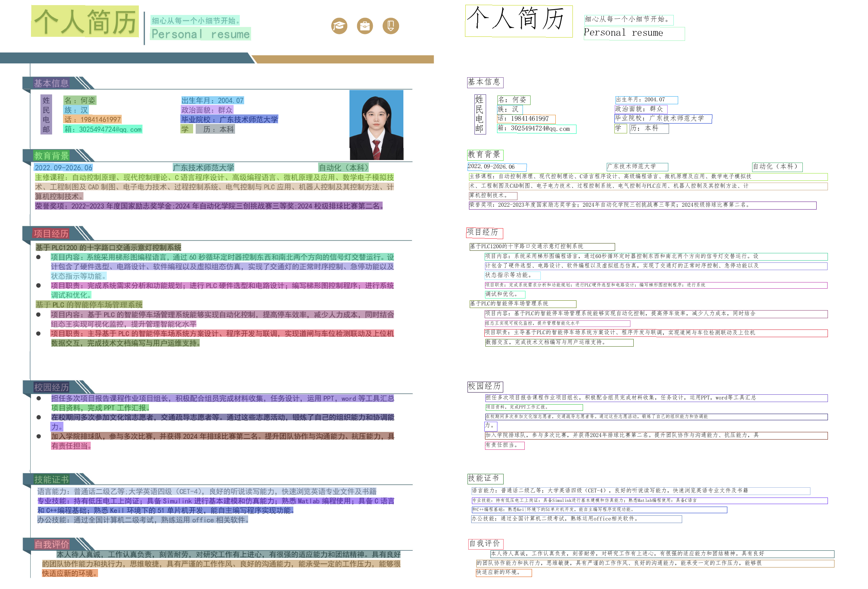The width and height of the screenshot is (868, 589).
Task: Click the outlined 毕业院校 box in the right panel
Action: click(x=663, y=118)
